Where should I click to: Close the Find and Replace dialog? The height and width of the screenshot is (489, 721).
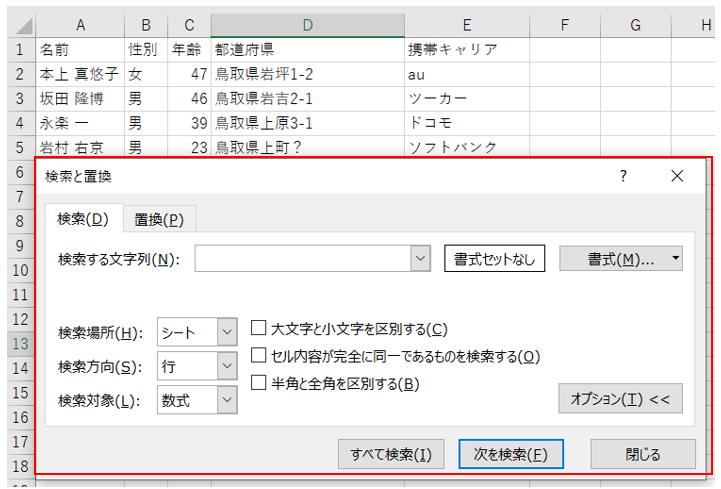(677, 176)
